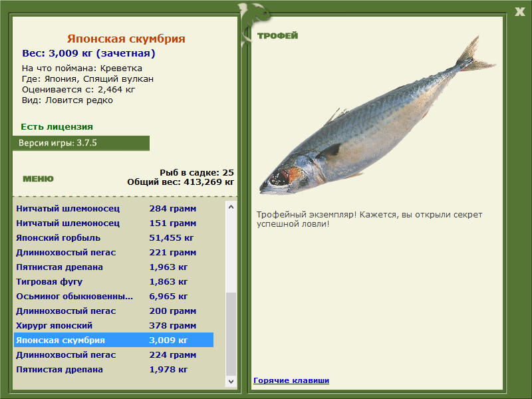The width and height of the screenshot is (532, 399).
Task: Select the Японский горбыль 51,455 кг row
Action: coord(114,237)
